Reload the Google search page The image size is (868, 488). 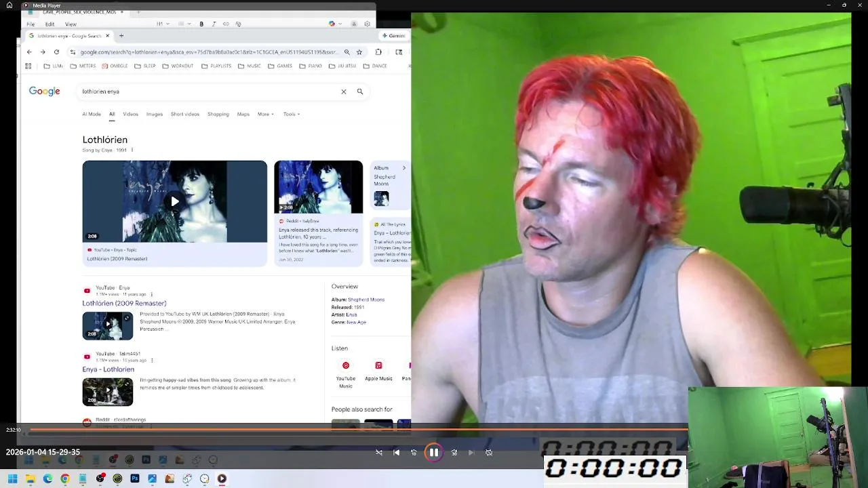click(x=56, y=52)
